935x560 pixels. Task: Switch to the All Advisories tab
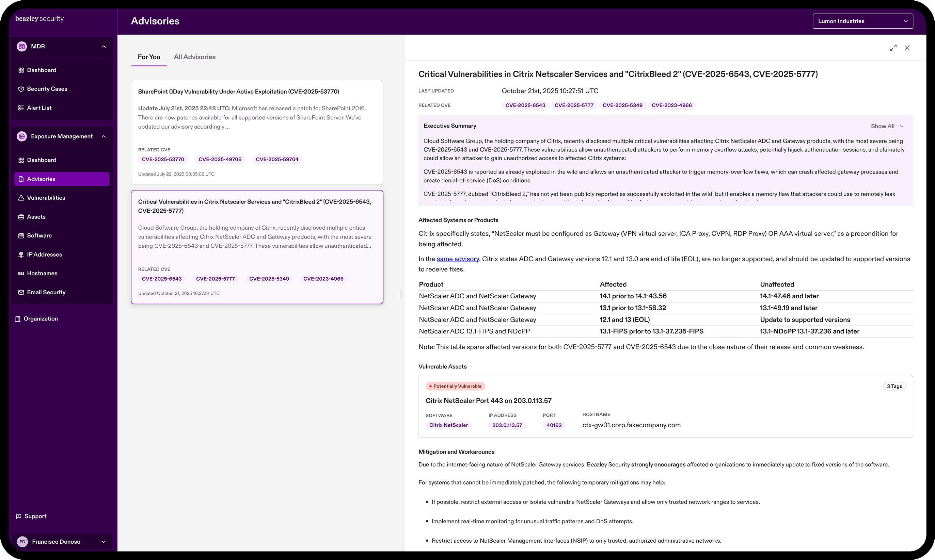[194, 57]
